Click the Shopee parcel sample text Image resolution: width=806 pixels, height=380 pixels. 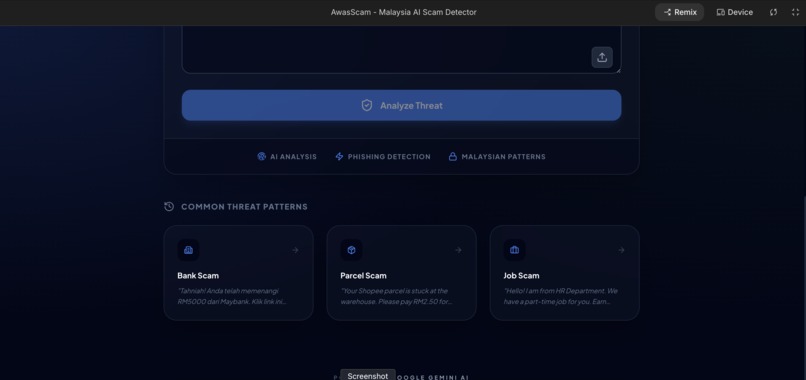(396, 296)
